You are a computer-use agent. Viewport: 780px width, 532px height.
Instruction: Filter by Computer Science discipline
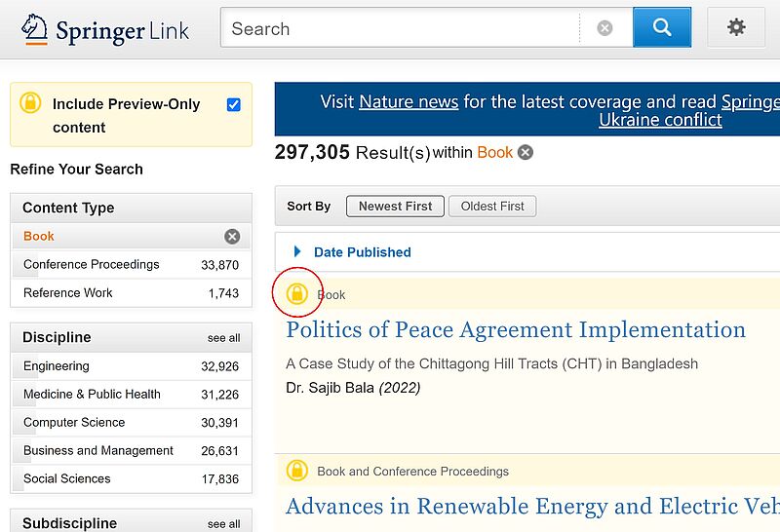pyautogui.click(x=131, y=423)
